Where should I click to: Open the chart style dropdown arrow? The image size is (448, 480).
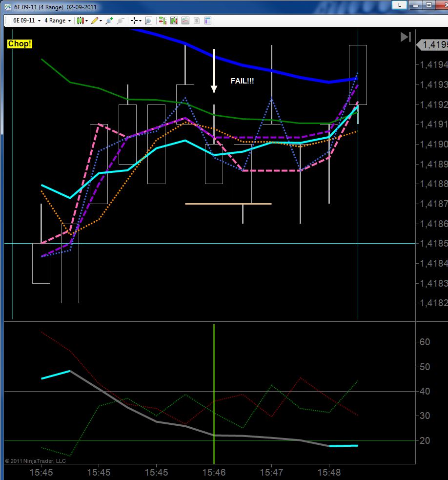(86, 21)
